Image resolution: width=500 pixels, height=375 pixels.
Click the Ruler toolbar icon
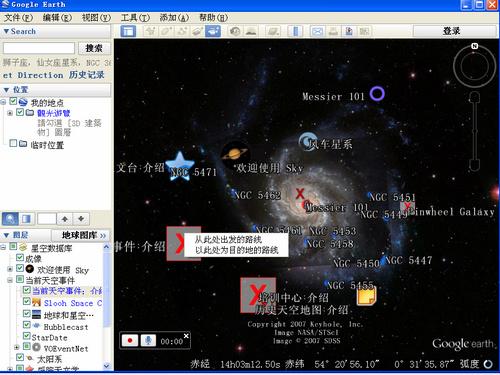tap(295, 31)
